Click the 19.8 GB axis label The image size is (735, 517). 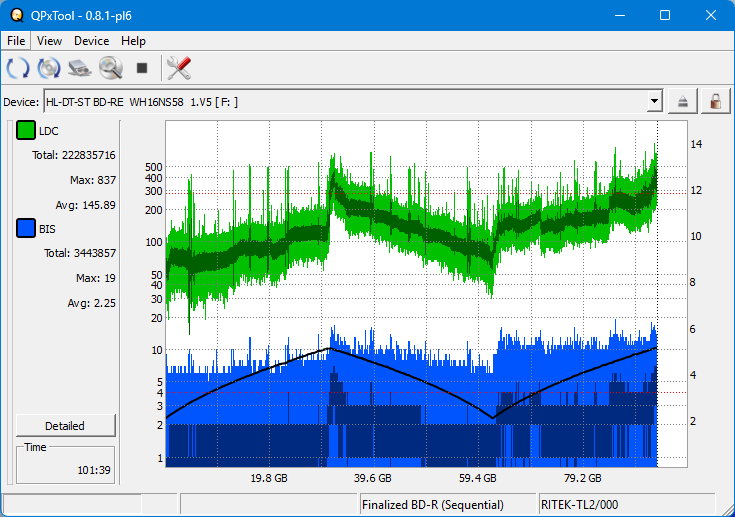[269, 478]
